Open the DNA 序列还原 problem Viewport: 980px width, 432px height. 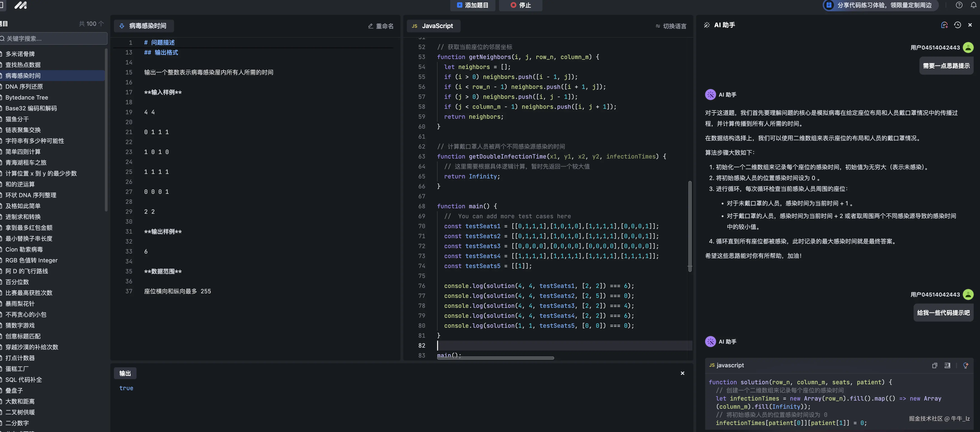[24, 86]
